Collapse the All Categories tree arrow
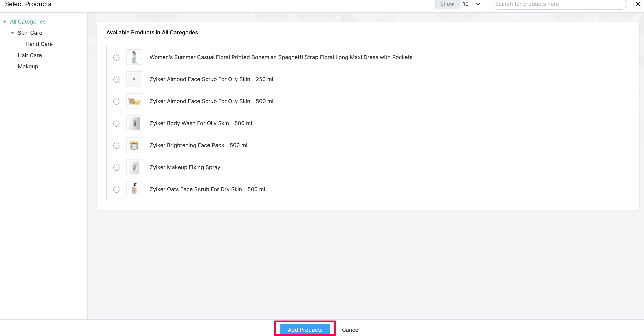 point(5,22)
